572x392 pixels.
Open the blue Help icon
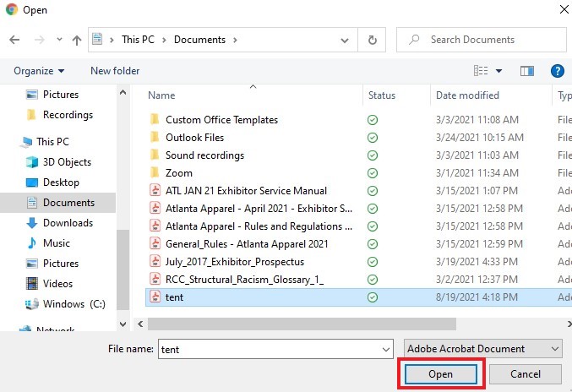pyautogui.click(x=557, y=71)
